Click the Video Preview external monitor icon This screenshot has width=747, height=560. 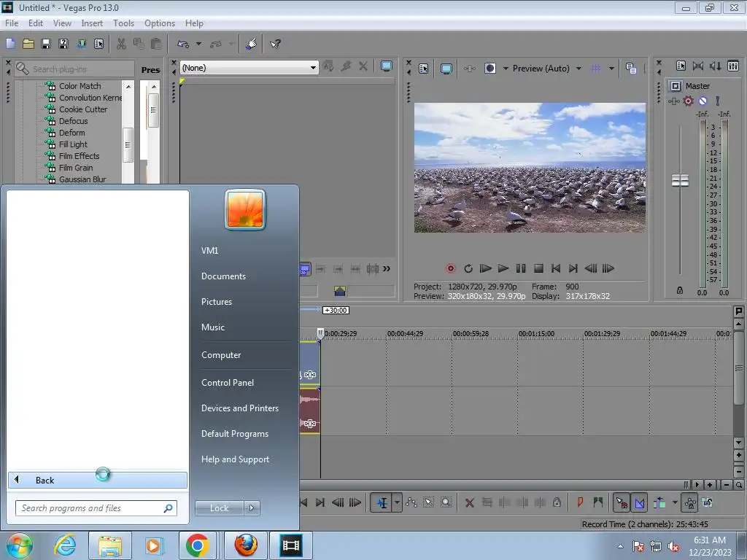(446, 69)
